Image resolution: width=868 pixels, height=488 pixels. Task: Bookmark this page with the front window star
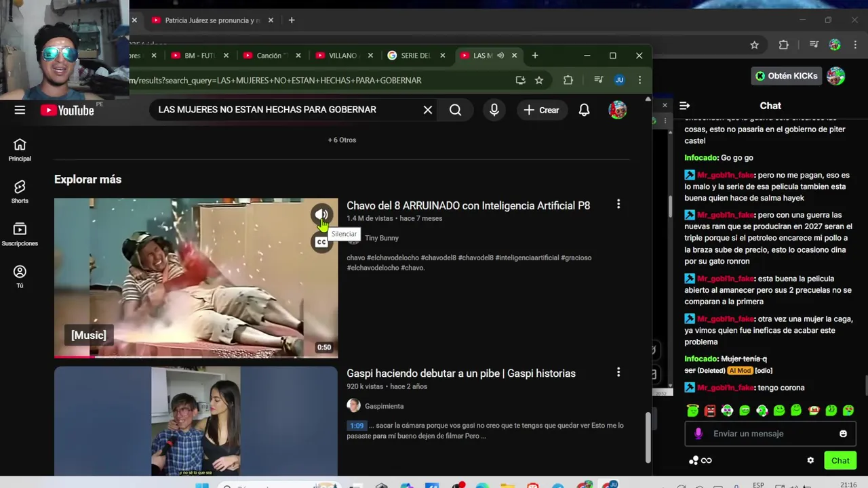(x=539, y=80)
